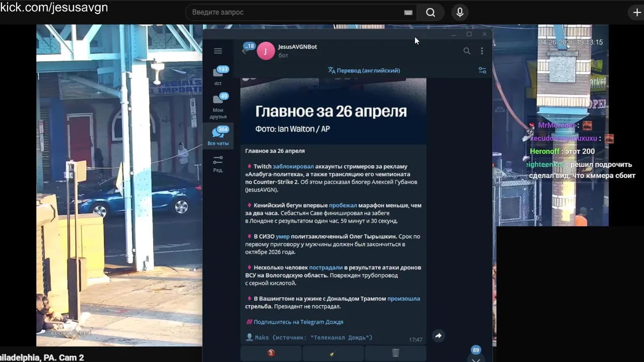
Task: Click the plus create button at top right
Action: coord(636,13)
